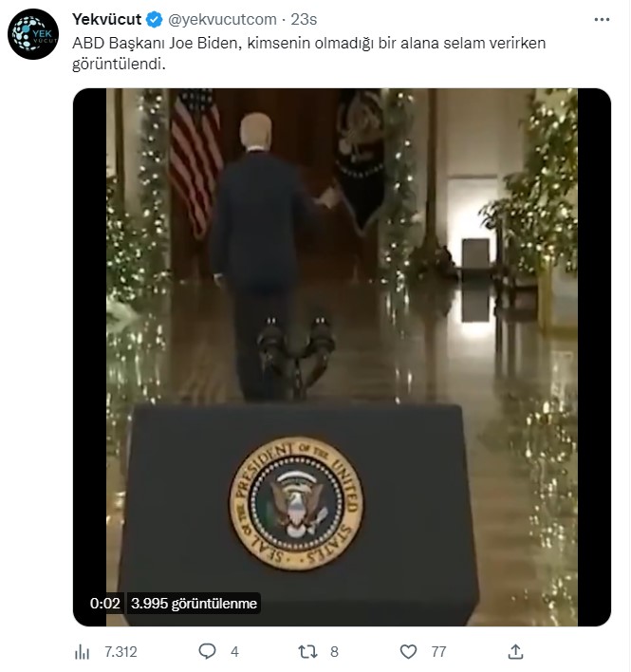Reply using the speech bubble icon
This screenshot has height=672, width=631.
click(x=207, y=652)
